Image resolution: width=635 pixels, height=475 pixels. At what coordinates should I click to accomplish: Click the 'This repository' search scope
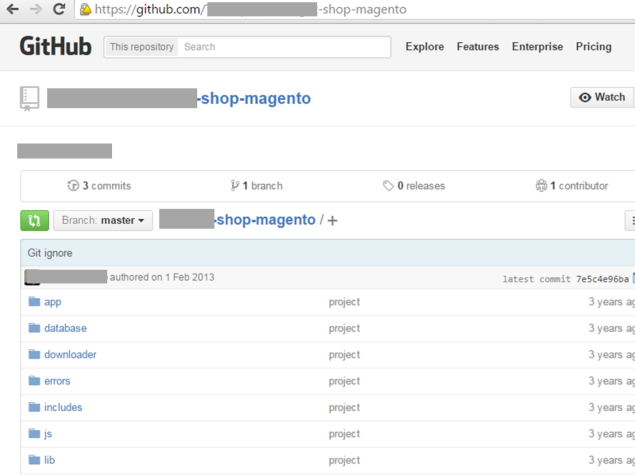[141, 47]
